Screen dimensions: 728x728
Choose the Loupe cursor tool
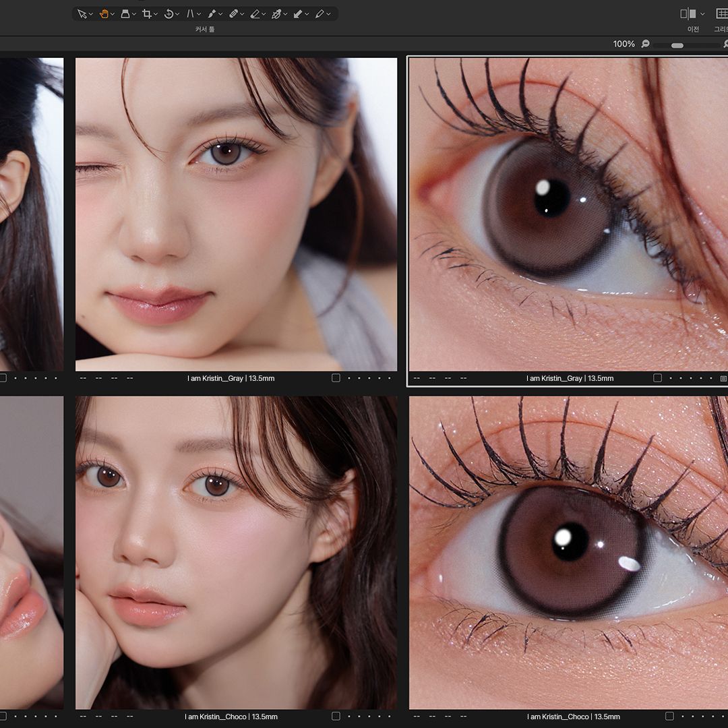click(x=125, y=14)
